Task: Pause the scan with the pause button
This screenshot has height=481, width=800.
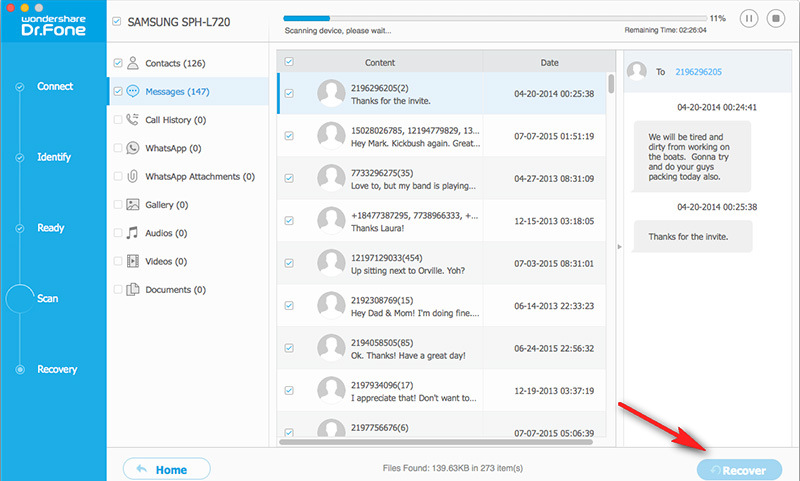Action: [x=748, y=19]
